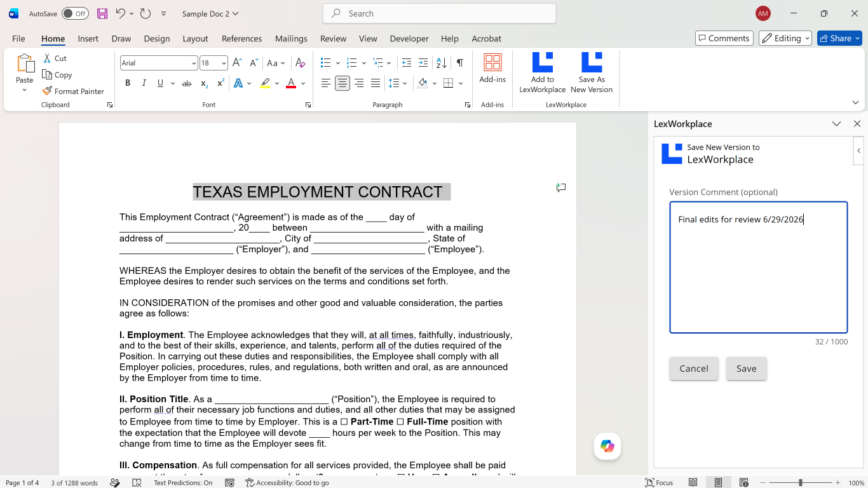Click word count '3 of 1288 words'
868x488 pixels.
(x=74, y=483)
